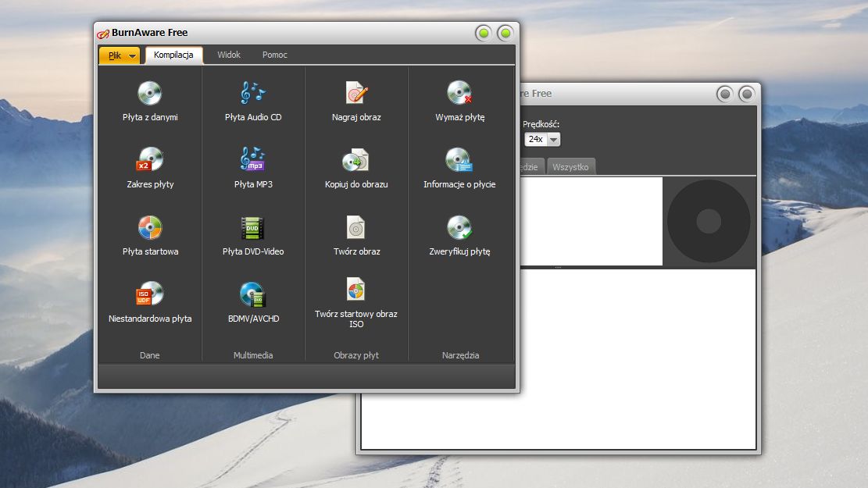Launch Zweryfikuj płytę

tap(459, 235)
